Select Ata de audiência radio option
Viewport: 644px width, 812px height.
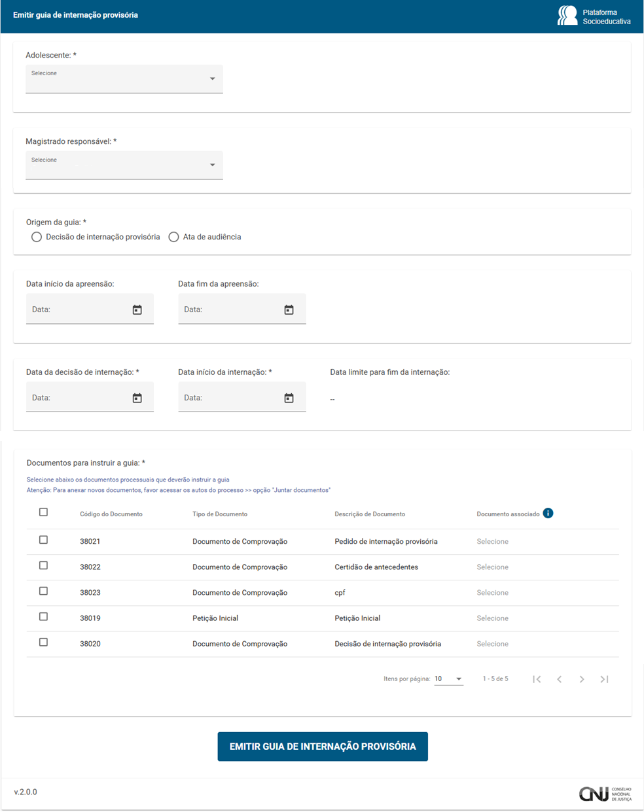coord(173,237)
